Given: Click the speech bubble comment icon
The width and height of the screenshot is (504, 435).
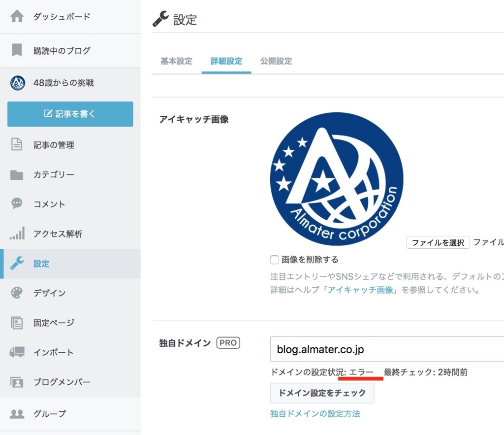Looking at the screenshot, I should (x=17, y=203).
